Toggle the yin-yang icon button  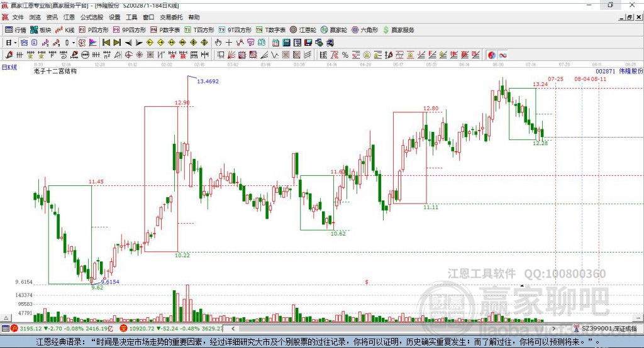tap(492, 55)
